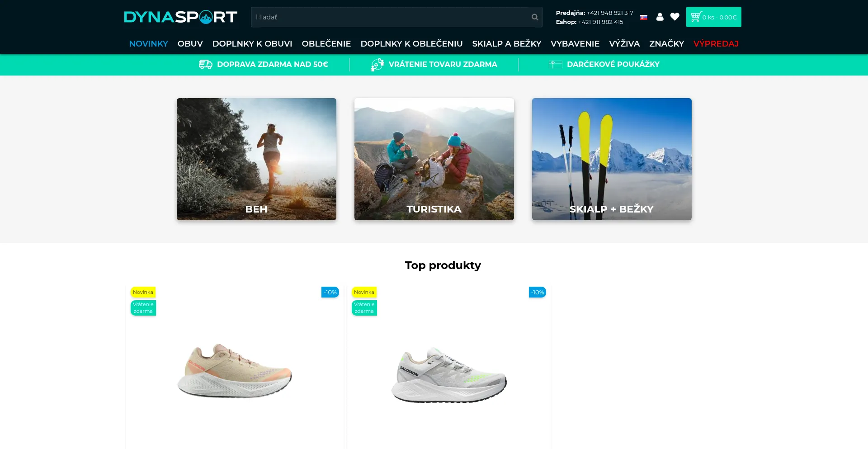868x449 pixels.
Task: Open the BEH running category tile
Action: click(x=256, y=159)
